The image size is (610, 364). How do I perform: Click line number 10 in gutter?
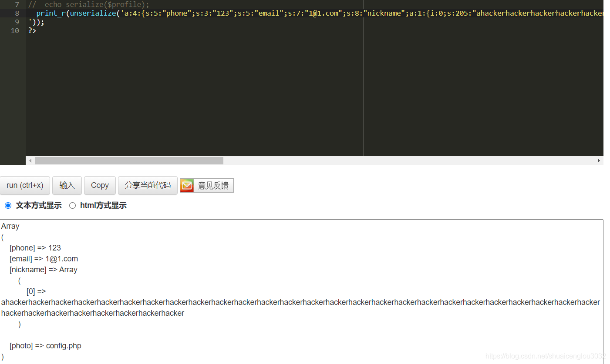pyautogui.click(x=15, y=30)
